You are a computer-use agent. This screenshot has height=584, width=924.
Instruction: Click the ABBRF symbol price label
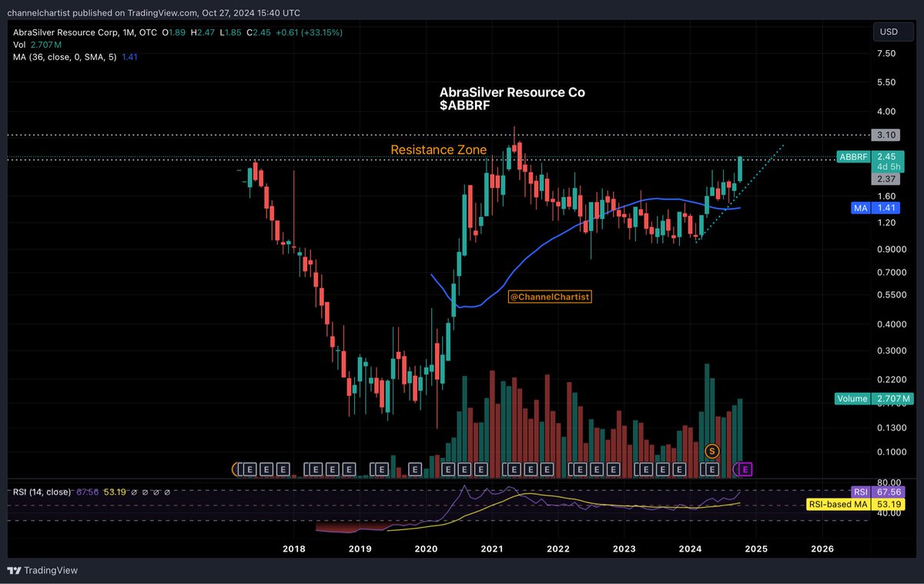(x=853, y=156)
